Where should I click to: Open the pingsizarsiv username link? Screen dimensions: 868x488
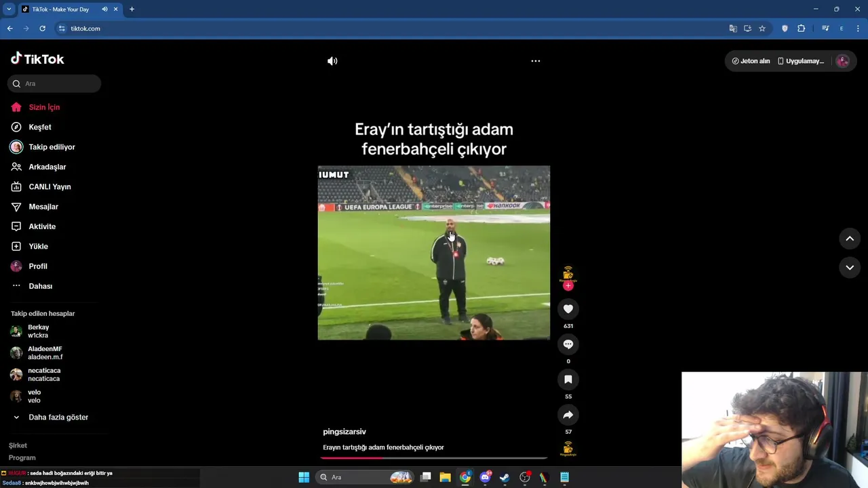click(344, 432)
